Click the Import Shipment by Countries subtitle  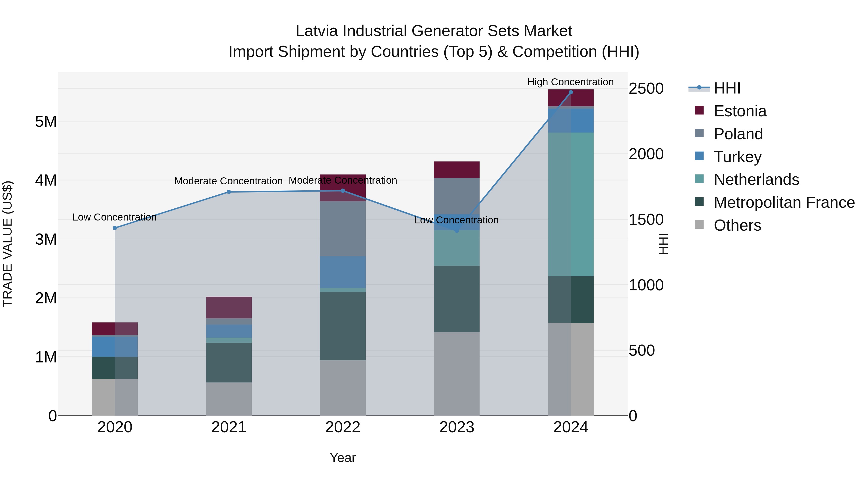(434, 52)
